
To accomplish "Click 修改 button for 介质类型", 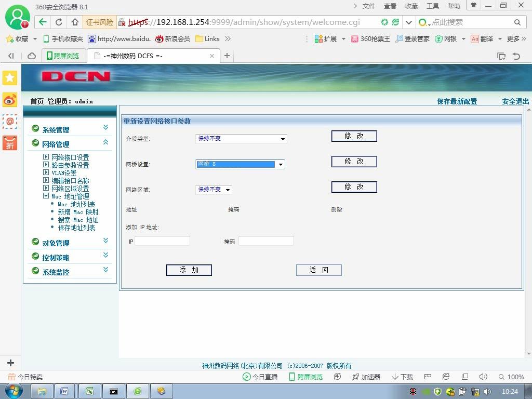I will click(354, 136).
